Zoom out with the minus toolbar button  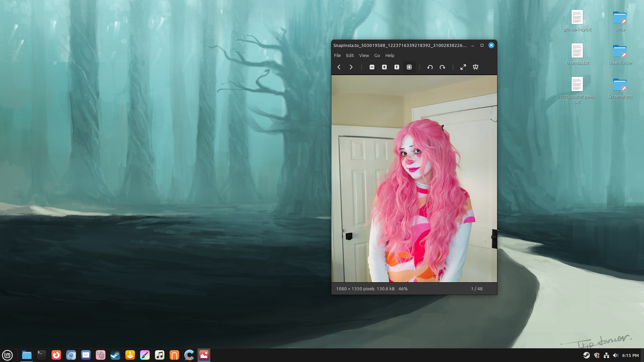372,67
